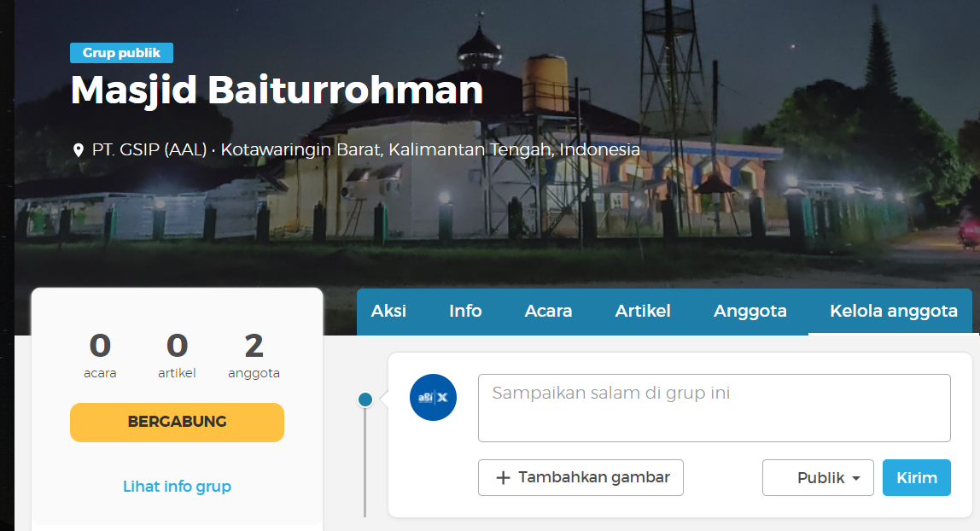Open the Kelola anggota tab
This screenshot has width=980, height=531.
click(893, 311)
